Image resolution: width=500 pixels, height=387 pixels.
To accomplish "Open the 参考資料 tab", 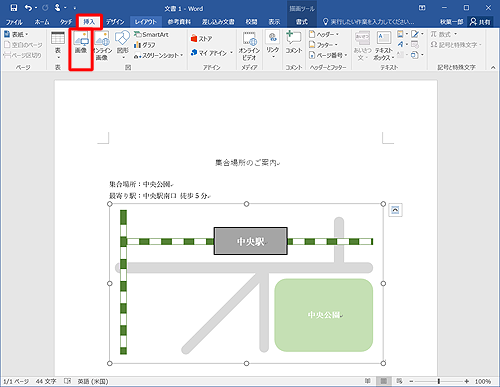I will point(179,22).
